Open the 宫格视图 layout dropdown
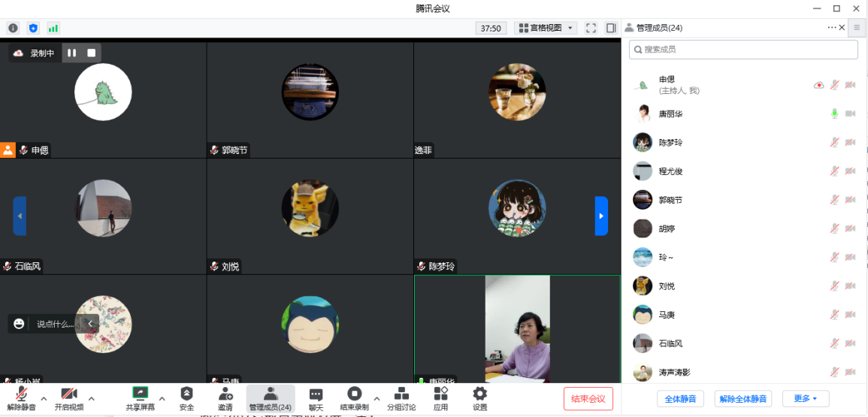 point(546,28)
